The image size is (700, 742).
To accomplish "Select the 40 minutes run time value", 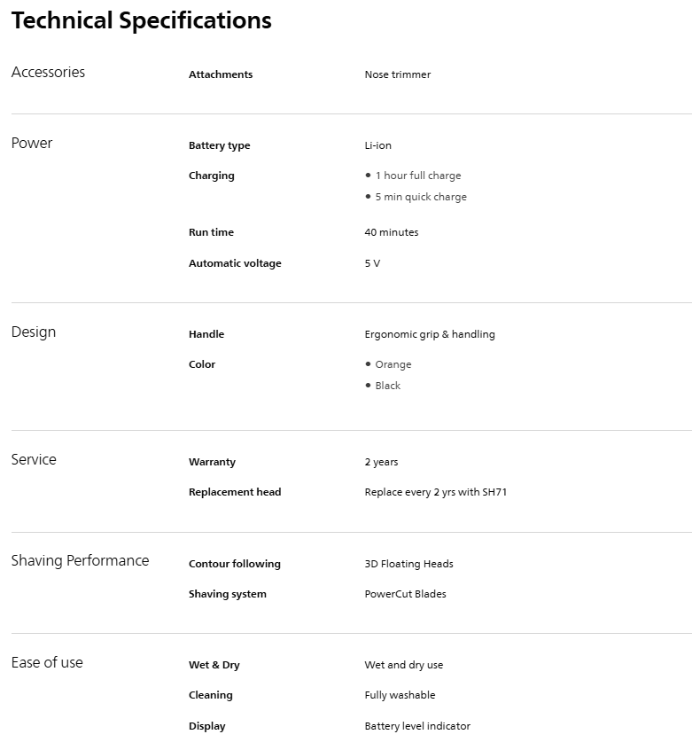I will (x=391, y=232).
